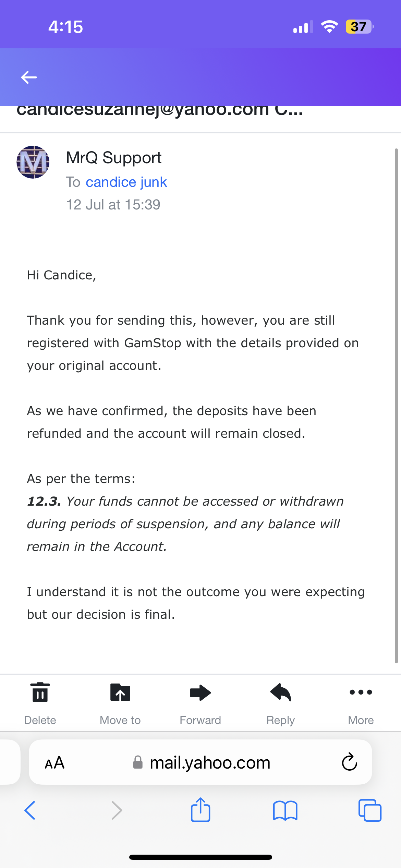This screenshot has width=401, height=868.
Task: Tap the email message scrollbar
Action: pos(396,405)
